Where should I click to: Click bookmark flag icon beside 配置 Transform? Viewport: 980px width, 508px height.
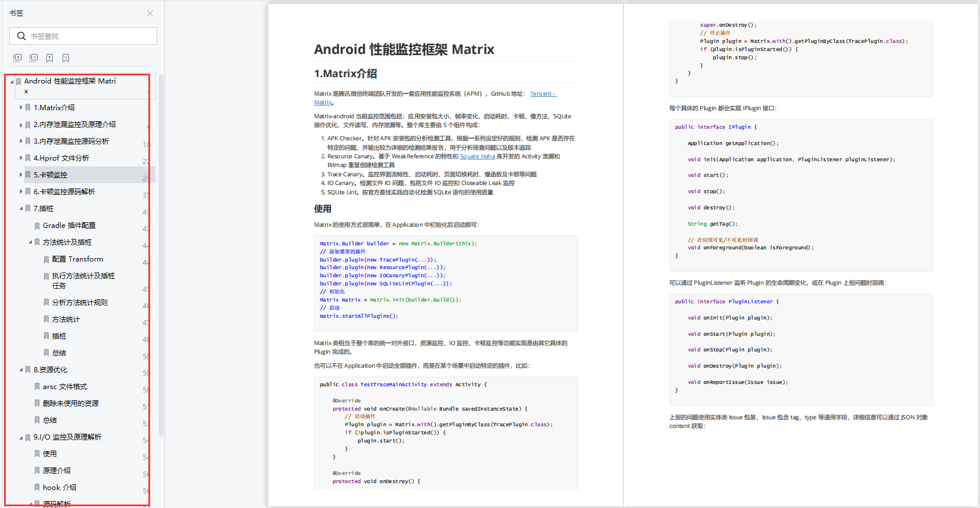pyautogui.click(x=46, y=259)
